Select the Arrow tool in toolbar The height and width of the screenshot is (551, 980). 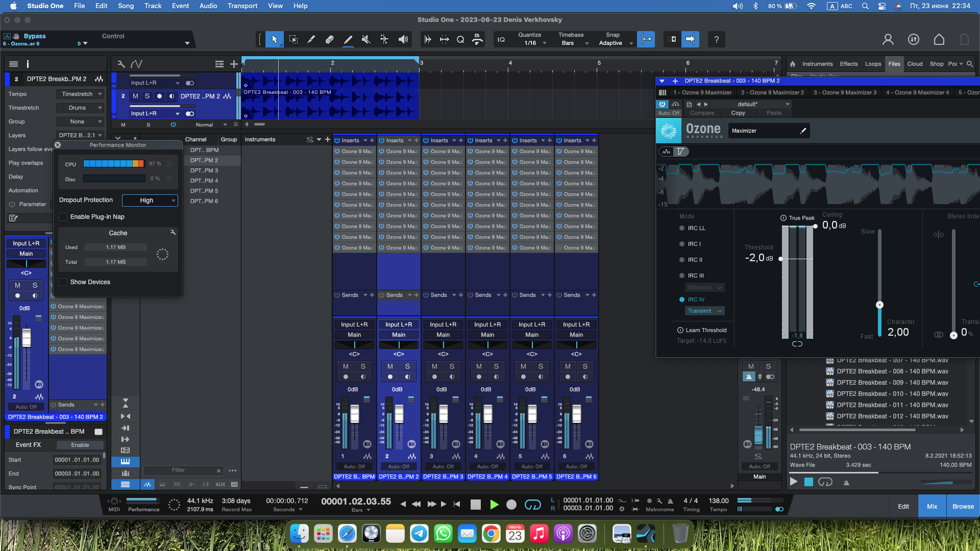274,39
